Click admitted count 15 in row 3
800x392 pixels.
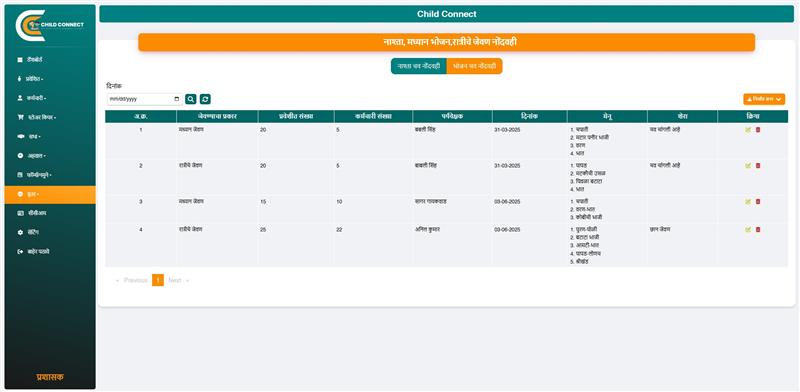263,202
